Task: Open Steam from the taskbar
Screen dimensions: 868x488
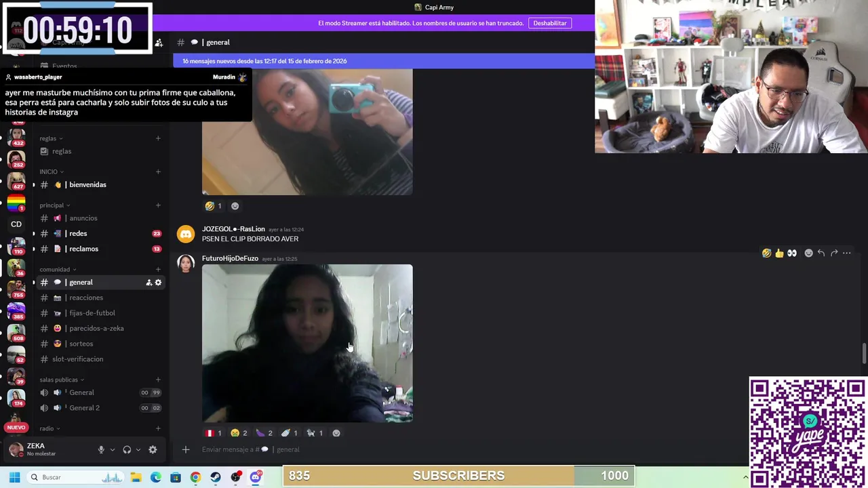Action: 215,477
